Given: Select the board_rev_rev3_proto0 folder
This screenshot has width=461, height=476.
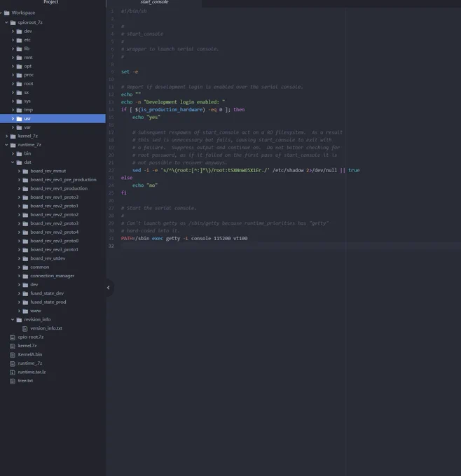Looking at the screenshot, I should click(55, 241).
